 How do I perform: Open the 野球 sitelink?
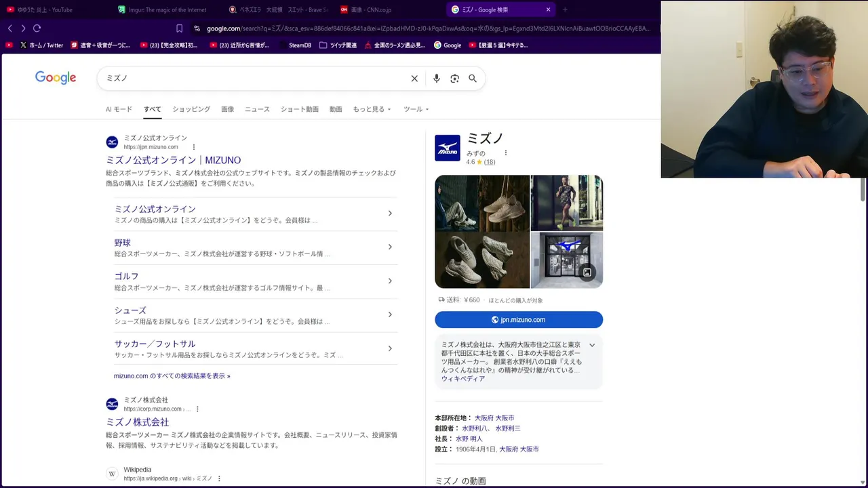pos(122,243)
